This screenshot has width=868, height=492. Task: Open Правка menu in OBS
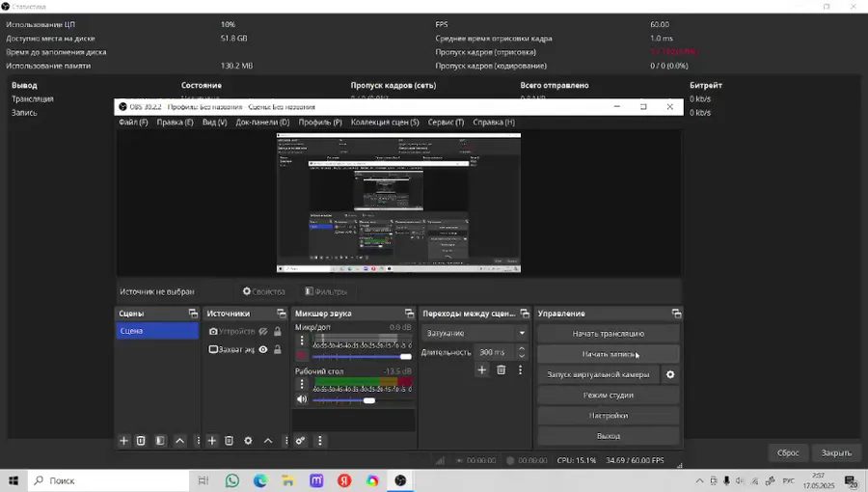point(175,123)
